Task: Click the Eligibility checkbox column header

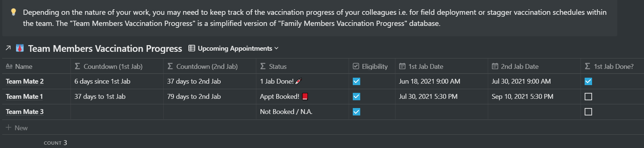Action: (x=372, y=66)
